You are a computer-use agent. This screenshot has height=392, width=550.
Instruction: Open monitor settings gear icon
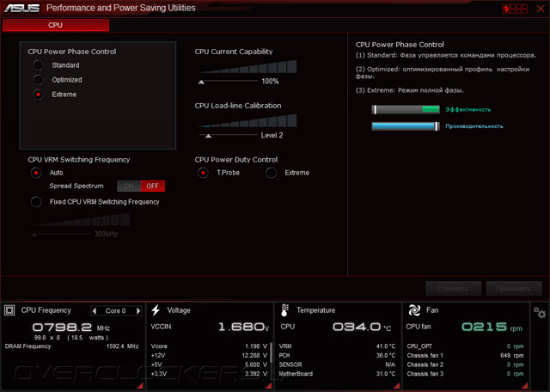540,312
